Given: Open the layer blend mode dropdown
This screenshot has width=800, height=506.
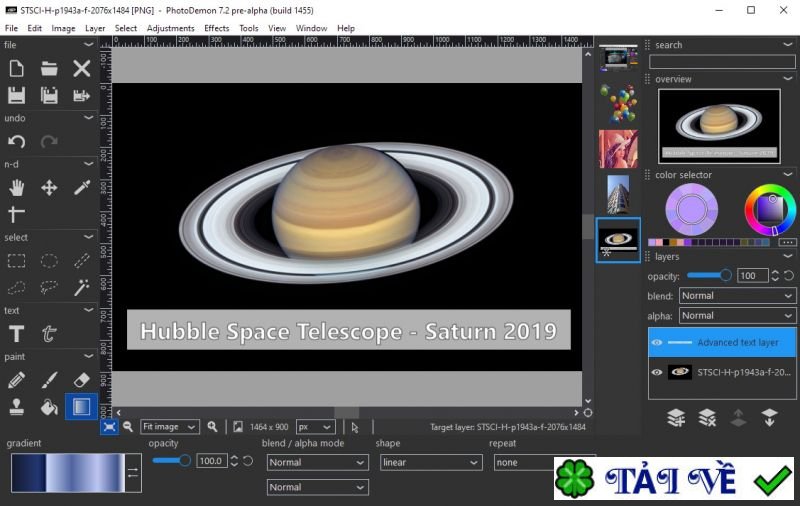Looking at the screenshot, I should tap(737, 296).
